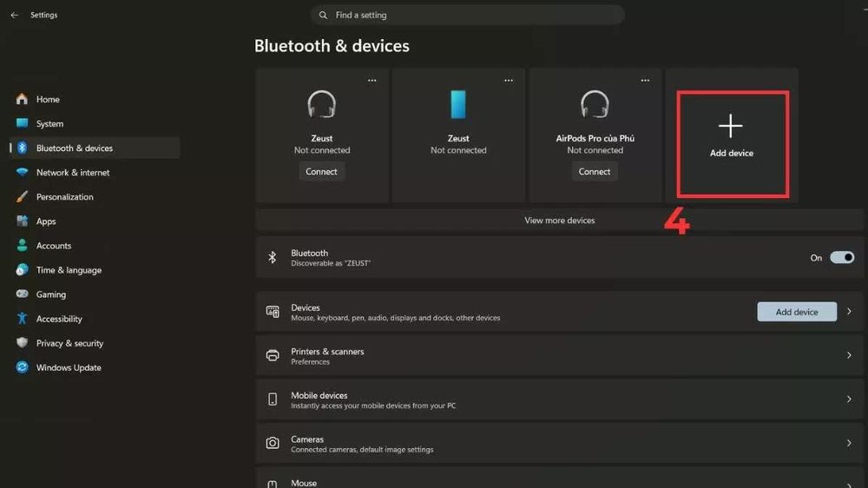Viewport: 868px width, 488px height.
Task: Click the Devices keyboard-mouse icon
Action: (273, 312)
